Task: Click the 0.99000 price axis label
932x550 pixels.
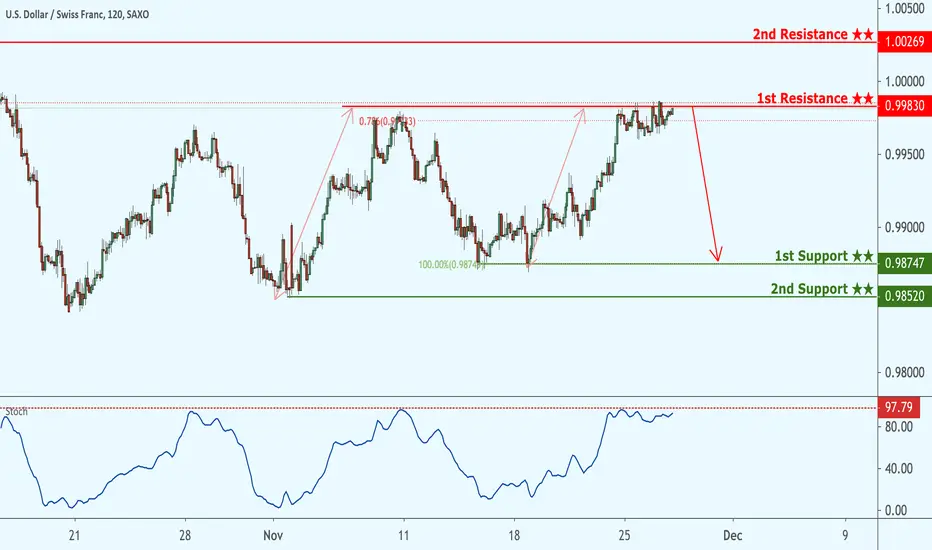Action: 905,227
